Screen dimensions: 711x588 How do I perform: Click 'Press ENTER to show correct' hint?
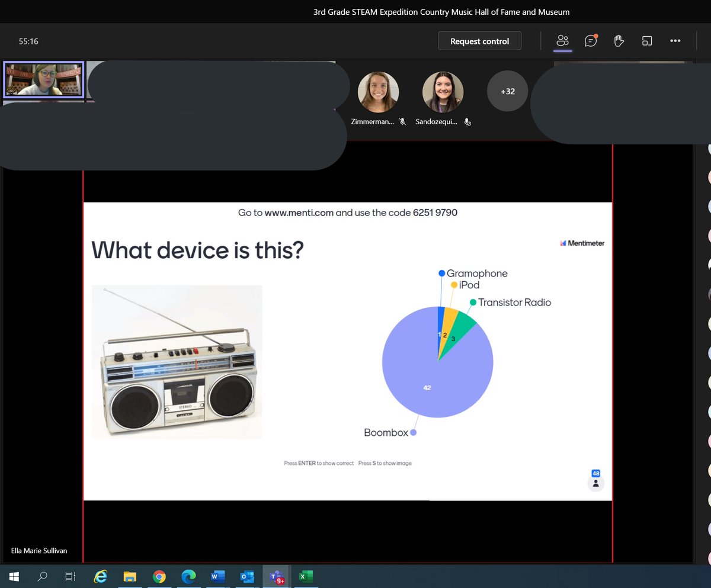coord(319,463)
